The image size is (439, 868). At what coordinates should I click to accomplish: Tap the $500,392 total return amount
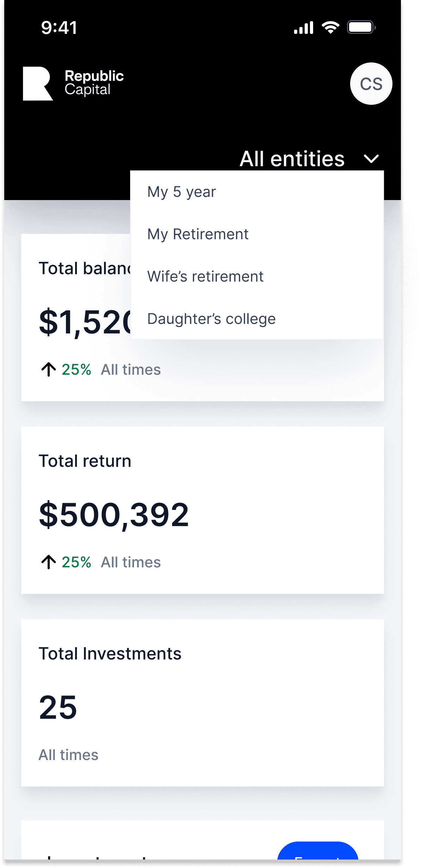[114, 515]
